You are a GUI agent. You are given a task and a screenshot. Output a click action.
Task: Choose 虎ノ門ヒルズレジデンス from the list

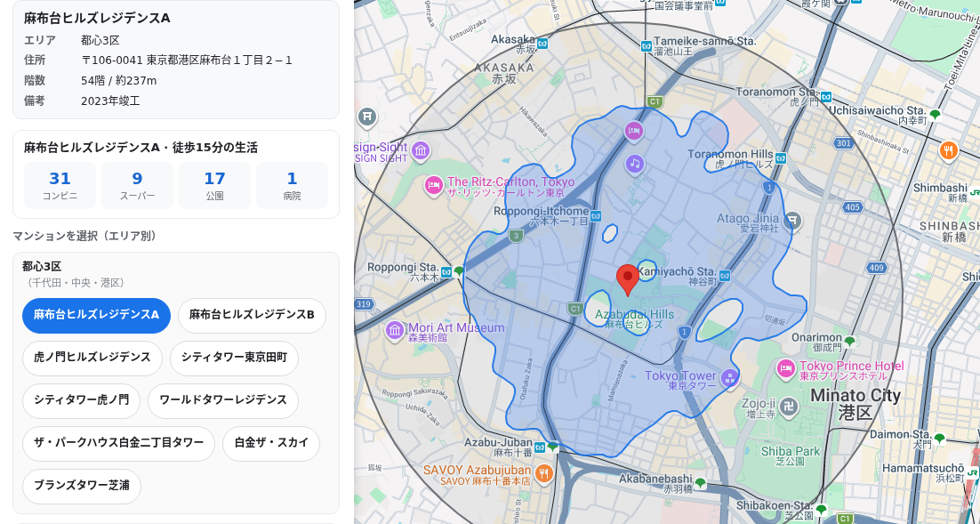tap(92, 359)
